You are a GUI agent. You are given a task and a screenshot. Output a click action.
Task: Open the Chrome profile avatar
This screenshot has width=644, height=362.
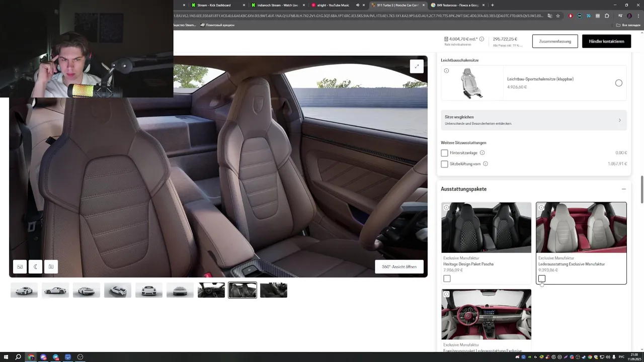pyautogui.click(x=629, y=16)
